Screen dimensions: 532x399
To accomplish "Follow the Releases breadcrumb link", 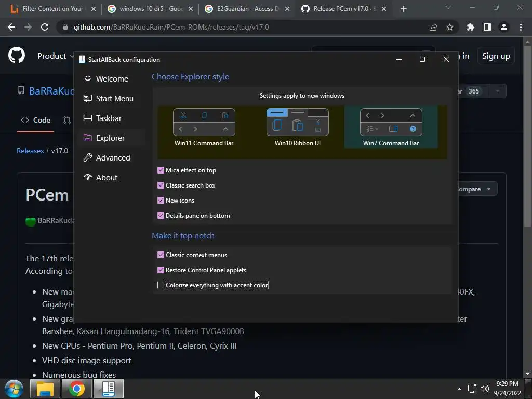I will pos(30,151).
